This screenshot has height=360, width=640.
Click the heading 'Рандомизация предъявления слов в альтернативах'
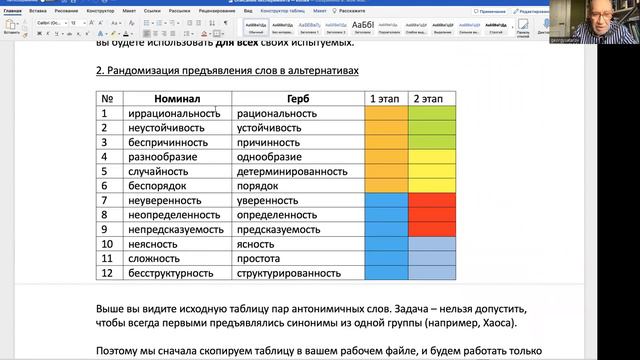(x=233, y=71)
